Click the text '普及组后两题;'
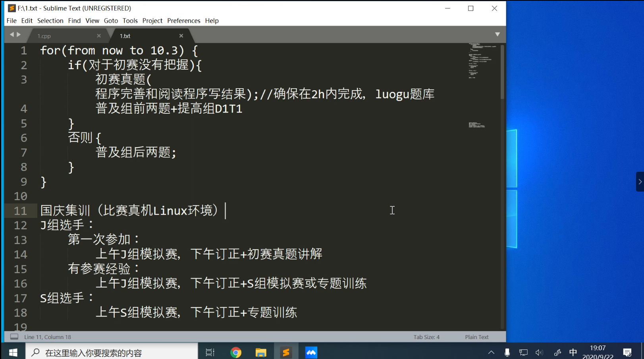Screen dimensions: 644x359 pyautogui.click(x=136, y=152)
